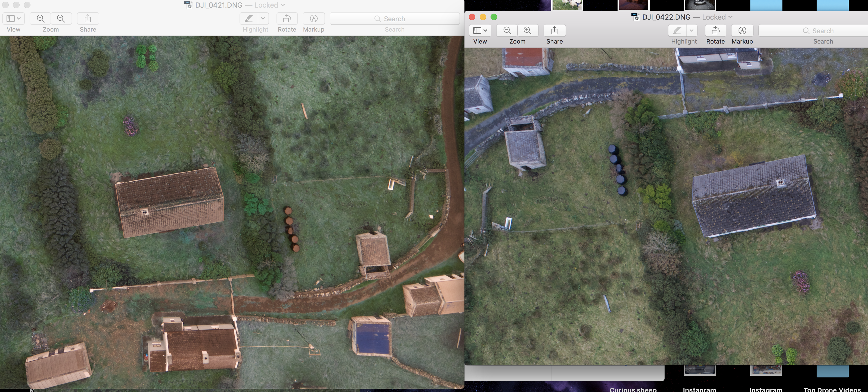Click the blue thumbnail above Top Drone Videos

click(832, 371)
